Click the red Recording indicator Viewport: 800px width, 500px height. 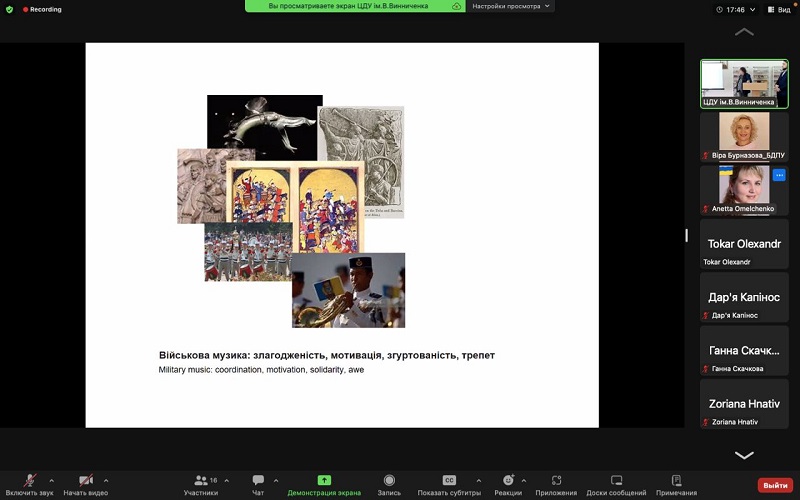[x=42, y=9]
